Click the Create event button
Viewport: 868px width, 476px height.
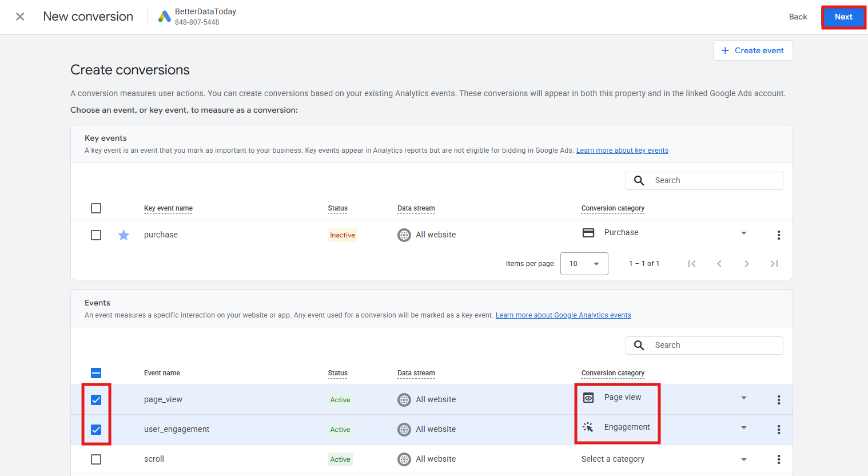[752, 50]
